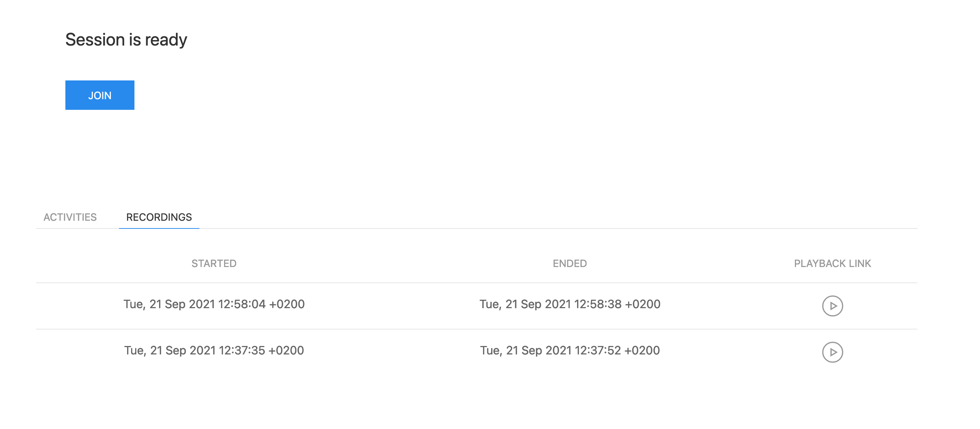
Task: Open playback for the 12:37:35 recording
Action: pos(832,352)
